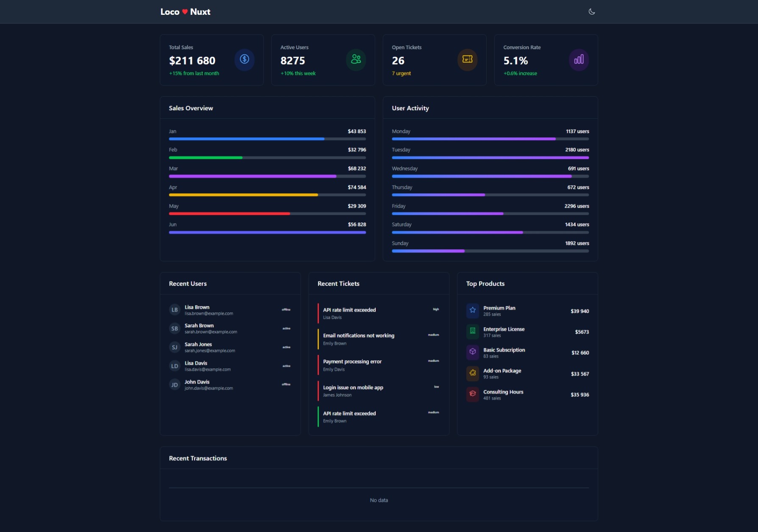758x532 pixels.
Task: Click the dollar icon on the Total Sales card
Action: click(244, 60)
